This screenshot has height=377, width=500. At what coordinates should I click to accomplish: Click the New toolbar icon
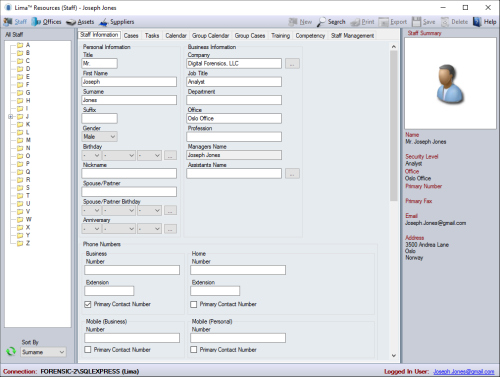coord(293,22)
